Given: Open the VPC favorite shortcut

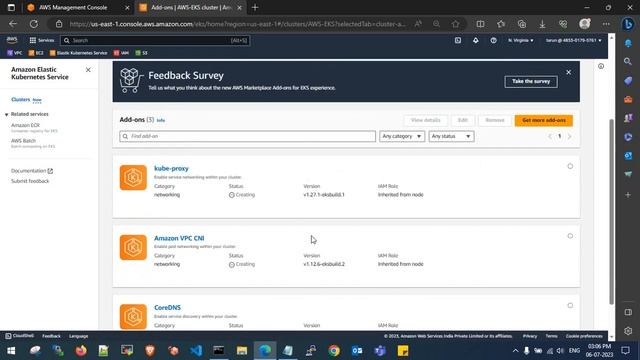Looking at the screenshot, I should [15, 53].
